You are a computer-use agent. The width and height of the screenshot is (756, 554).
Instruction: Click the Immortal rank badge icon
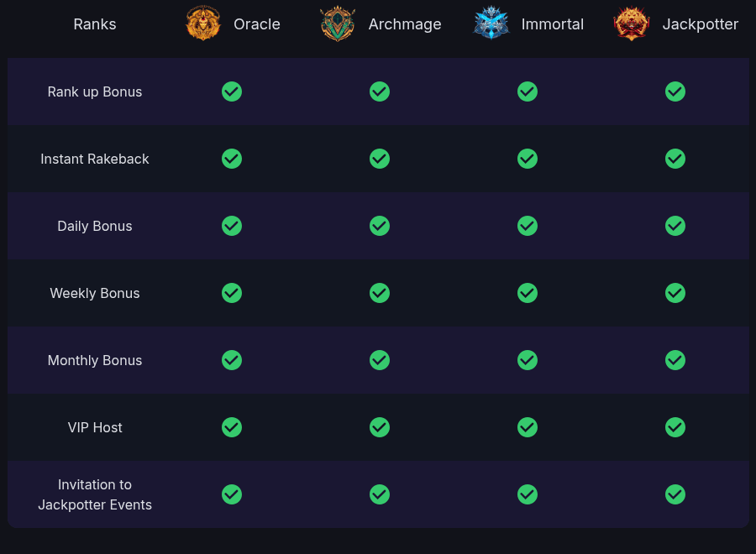(491, 24)
